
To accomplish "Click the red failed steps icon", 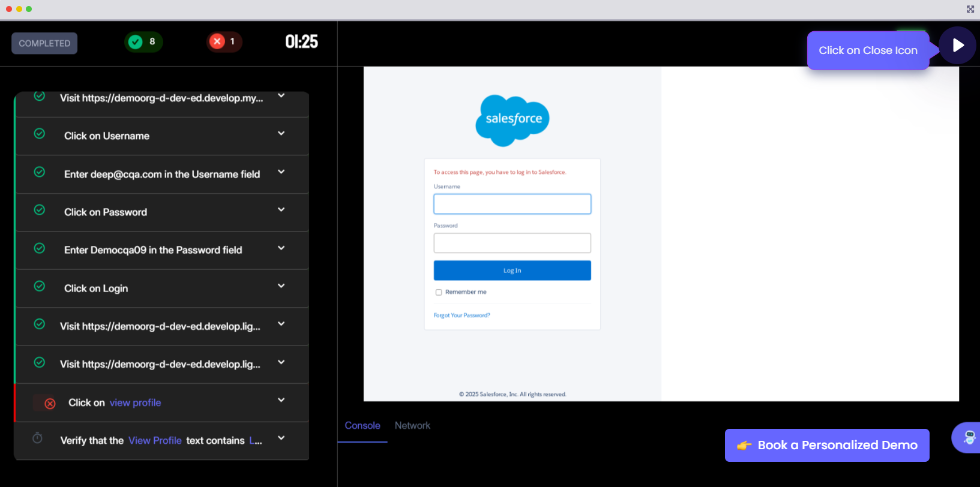I will click(217, 41).
